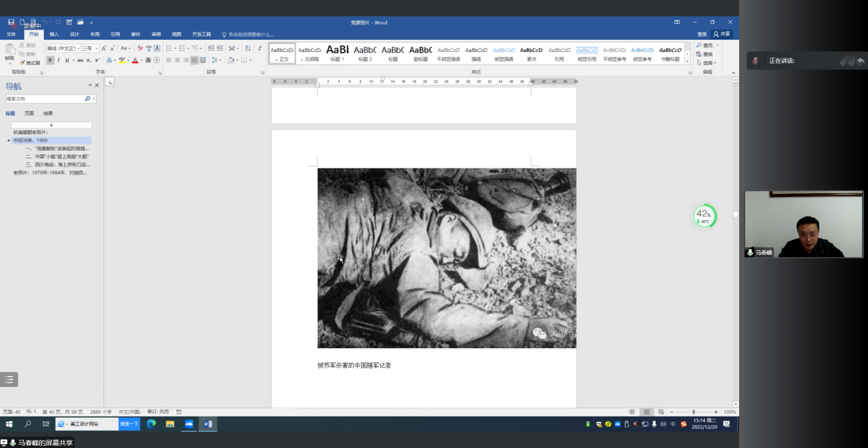Click the 查找 (Find) button

click(706, 45)
